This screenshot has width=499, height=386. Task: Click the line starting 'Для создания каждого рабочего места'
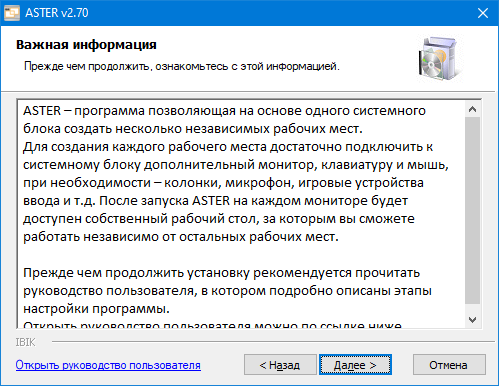pyautogui.click(x=228, y=147)
